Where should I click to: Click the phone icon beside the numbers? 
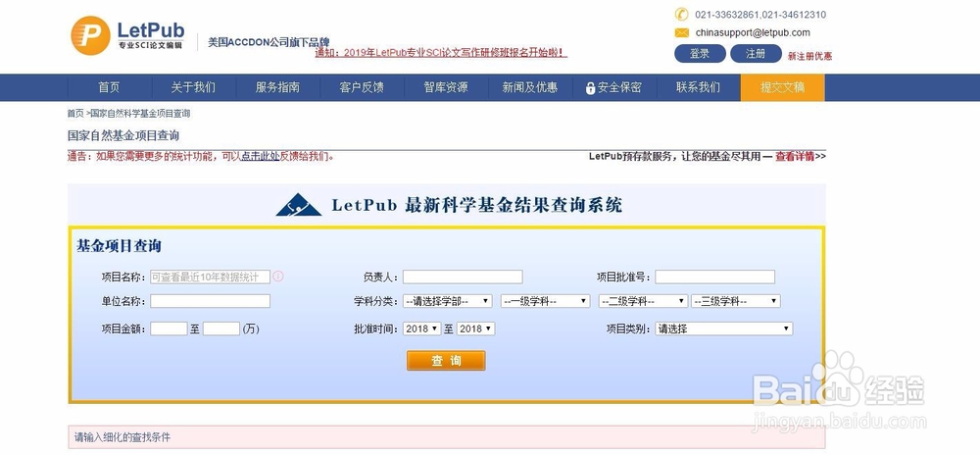click(x=681, y=15)
